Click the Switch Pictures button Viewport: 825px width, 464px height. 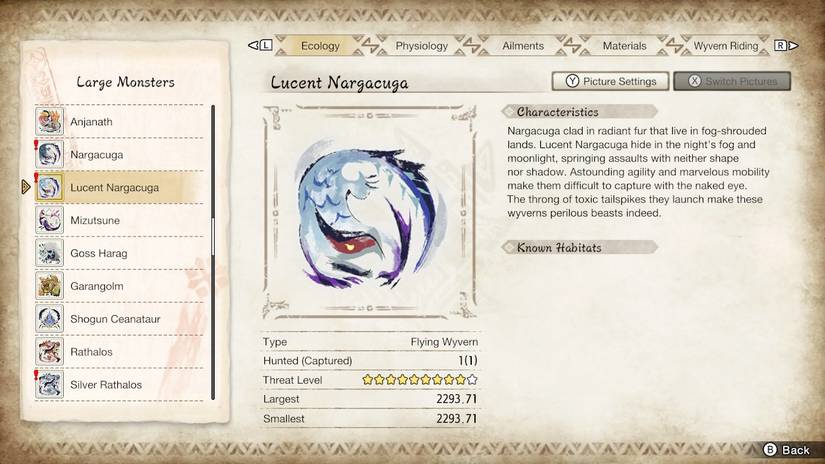pos(732,81)
